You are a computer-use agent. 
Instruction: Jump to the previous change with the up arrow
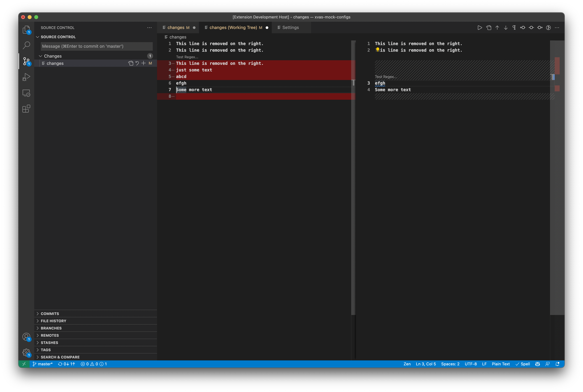tap(497, 27)
